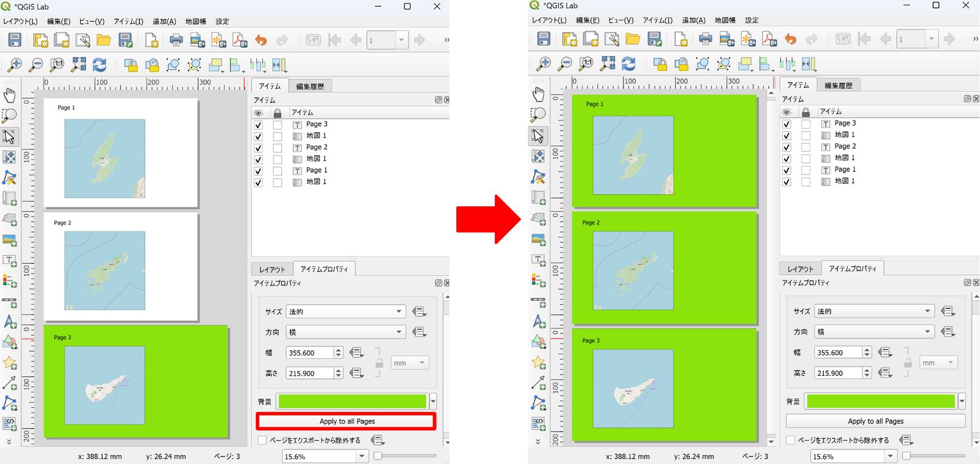Click green background color swatch, left window
Screen dimensions: 980x464
(x=352, y=402)
